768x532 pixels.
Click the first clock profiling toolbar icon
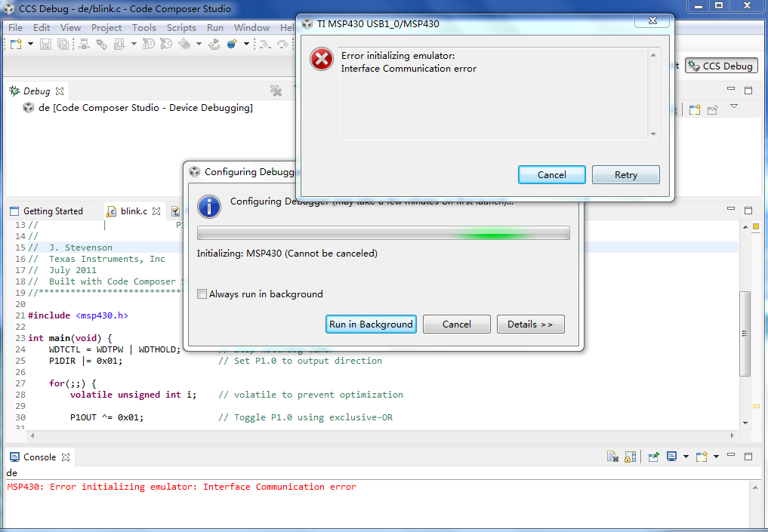(149, 44)
